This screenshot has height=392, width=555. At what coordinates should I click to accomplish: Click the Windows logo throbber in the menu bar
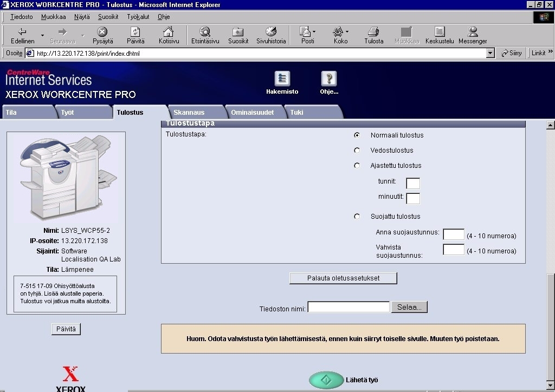pyautogui.click(x=543, y=17)
